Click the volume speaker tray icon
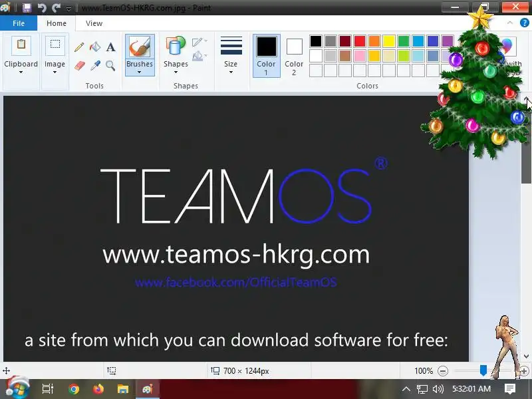 (438, 389)
